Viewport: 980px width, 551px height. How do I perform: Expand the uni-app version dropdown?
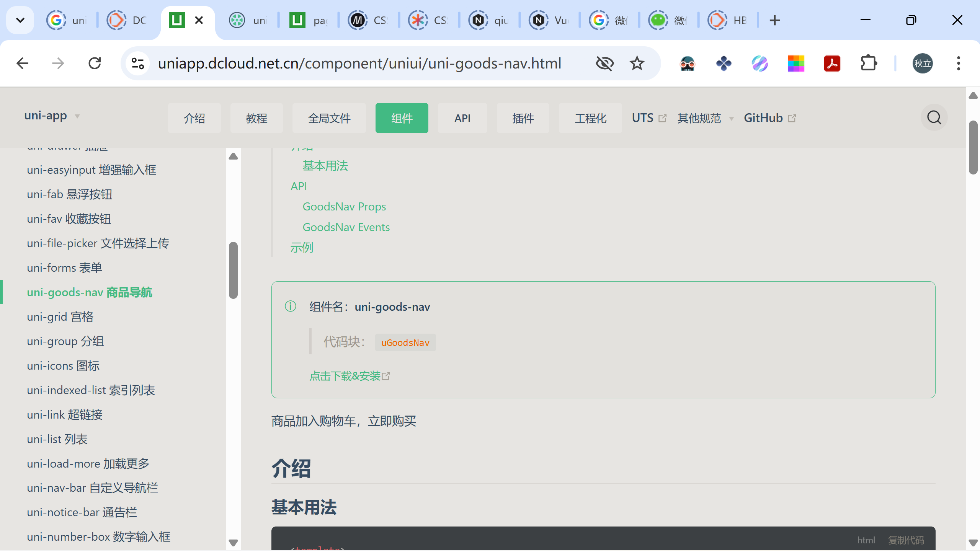52,116
